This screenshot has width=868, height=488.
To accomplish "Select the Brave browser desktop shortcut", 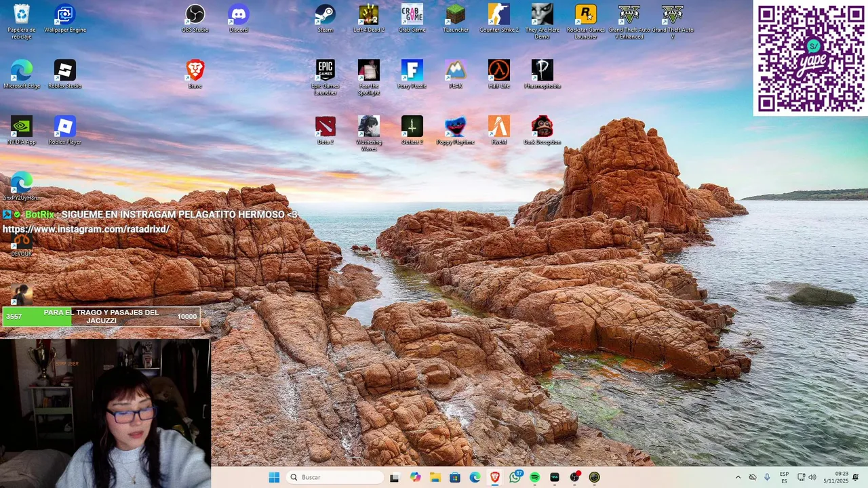I will click(x=195, y=75).
